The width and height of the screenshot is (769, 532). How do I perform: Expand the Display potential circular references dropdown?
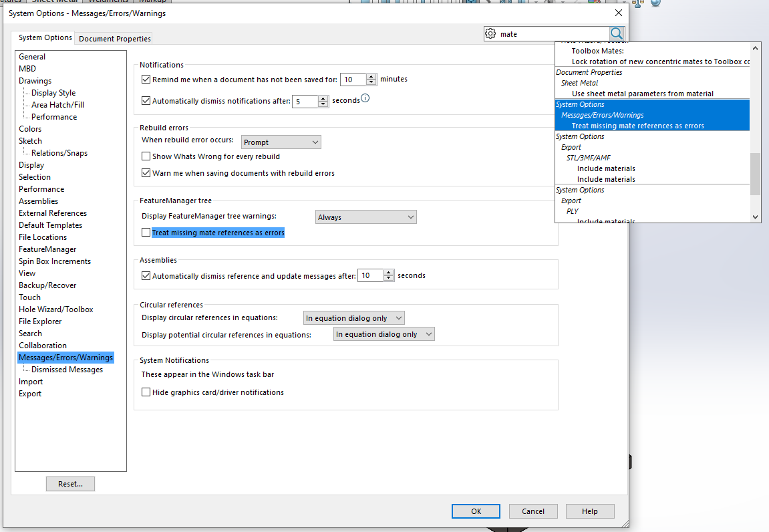(383, 334)
